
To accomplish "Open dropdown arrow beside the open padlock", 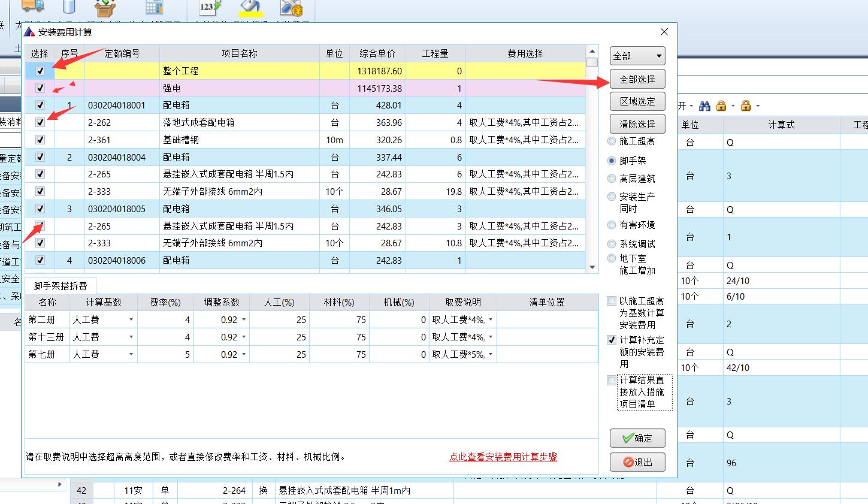I will click(x=758, y=107).
